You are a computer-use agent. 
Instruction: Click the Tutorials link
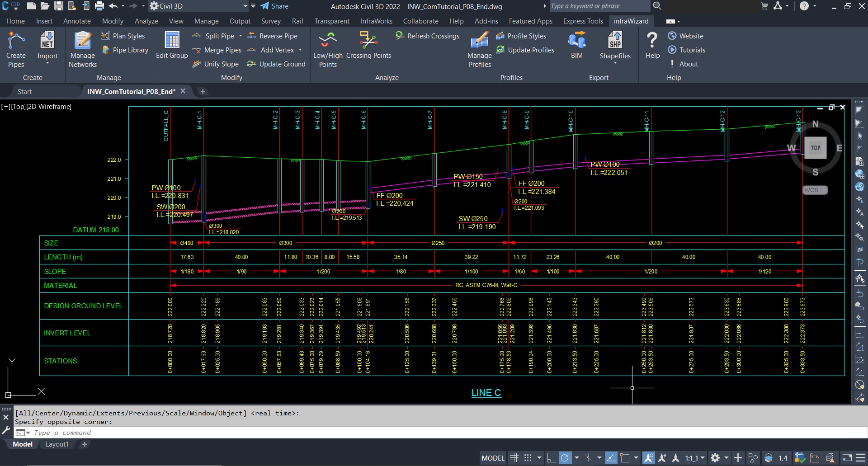pos(692,50)
